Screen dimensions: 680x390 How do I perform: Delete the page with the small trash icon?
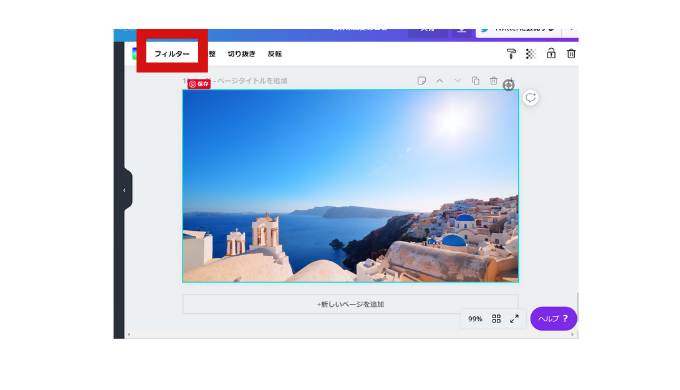point(494,81)
